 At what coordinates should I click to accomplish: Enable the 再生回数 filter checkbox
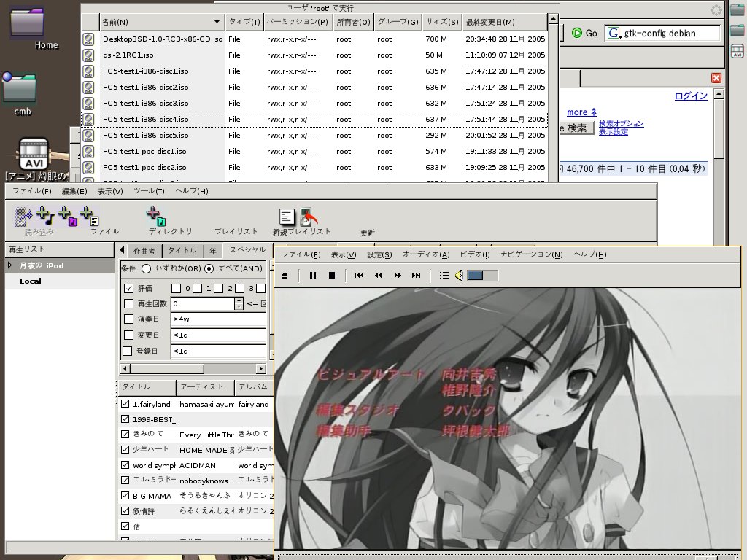tap(128, 303)
